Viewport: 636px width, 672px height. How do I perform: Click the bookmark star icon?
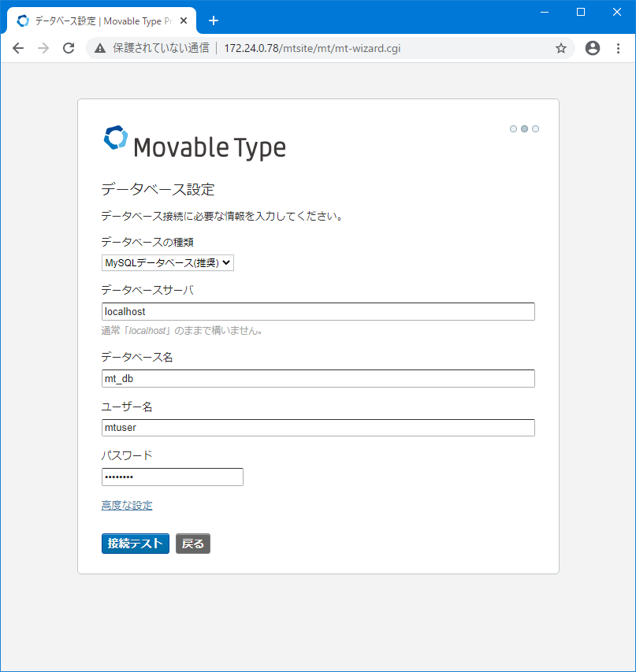click(x=561, y=48)
